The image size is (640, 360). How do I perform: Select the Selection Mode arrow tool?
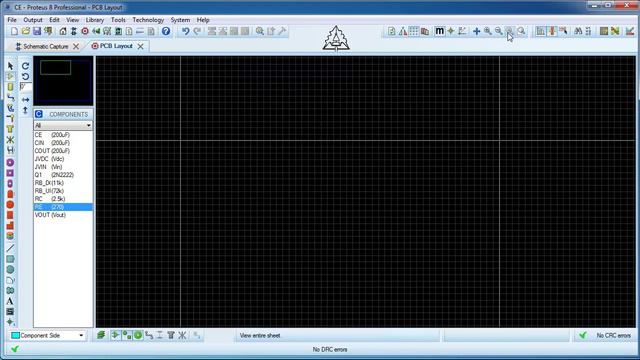click(10, 66)
